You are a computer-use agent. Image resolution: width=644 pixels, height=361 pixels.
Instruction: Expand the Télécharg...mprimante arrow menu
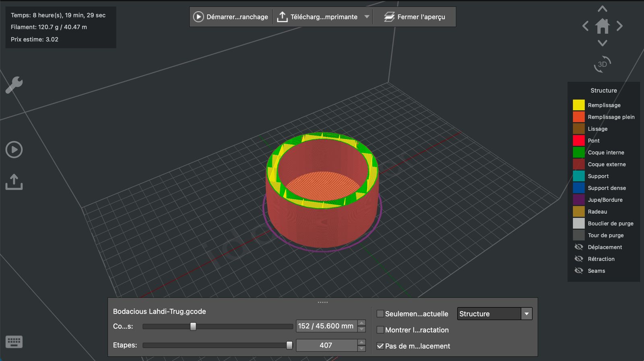point(367,17)
